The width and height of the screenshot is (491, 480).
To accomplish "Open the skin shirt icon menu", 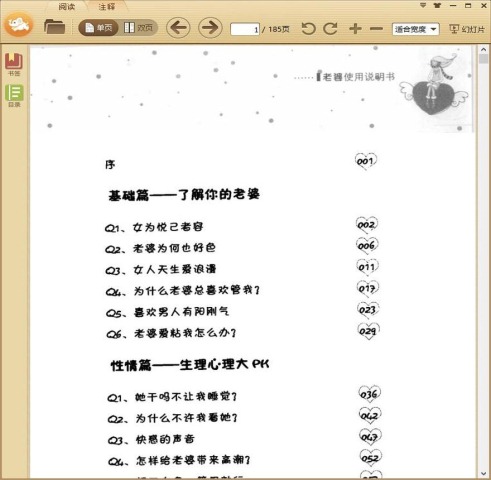I will pyautogui.click(x=437, y=5).
